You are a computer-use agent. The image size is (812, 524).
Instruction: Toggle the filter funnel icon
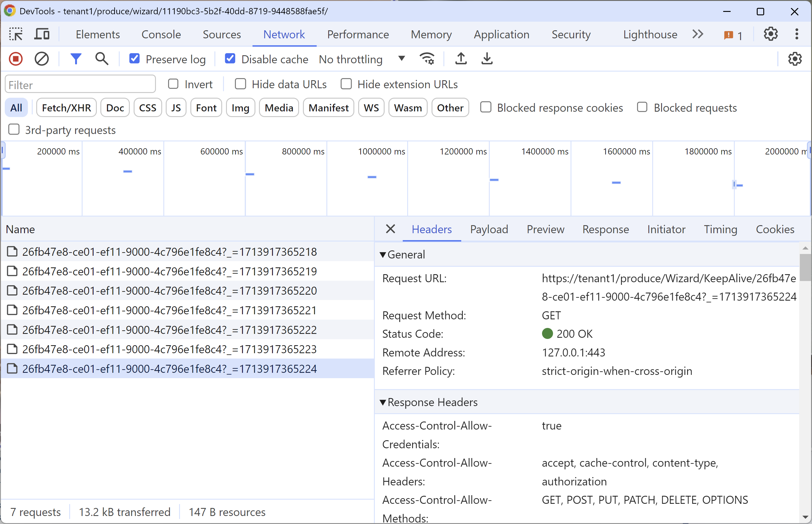coord(75,59)
